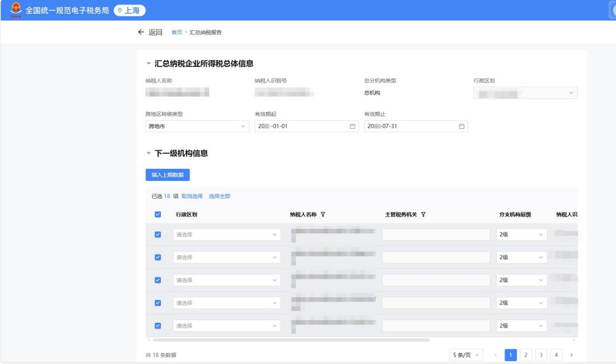Click the 选择全部 link

click(x=219, y=196)
